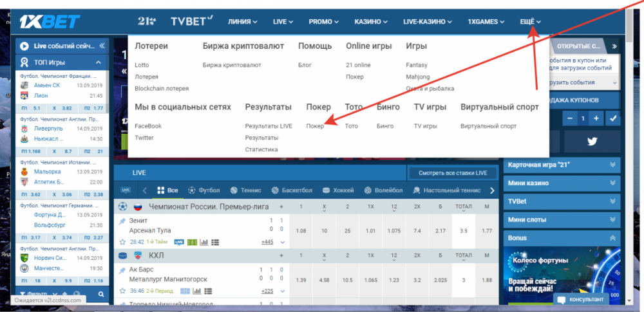644x312 pixels.
Task: Click the Twitter bird icon button
Action: [x=592, y=142]
